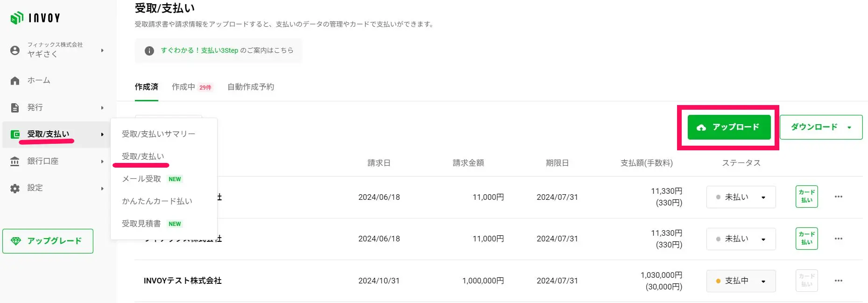The width and height of the screenshot is (868, 303).
Task: Select 受取/支払いサマリー from the submenu
Action: pos(159,134)
